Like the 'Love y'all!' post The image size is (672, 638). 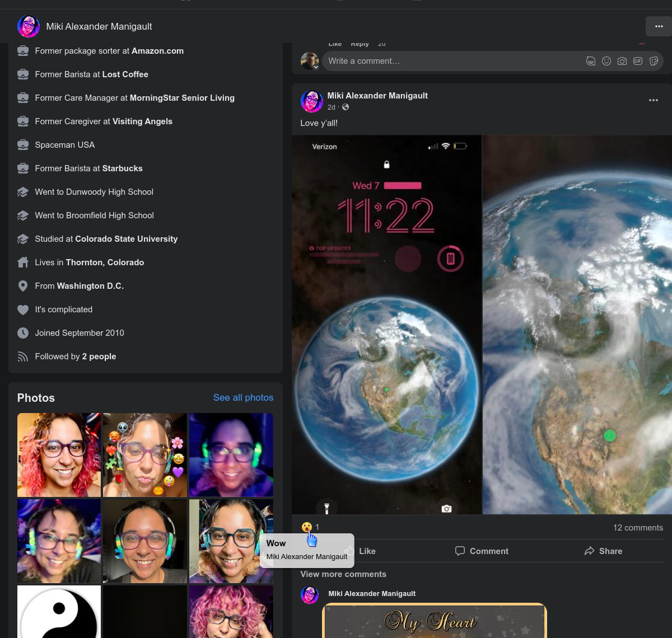(367, 551)
